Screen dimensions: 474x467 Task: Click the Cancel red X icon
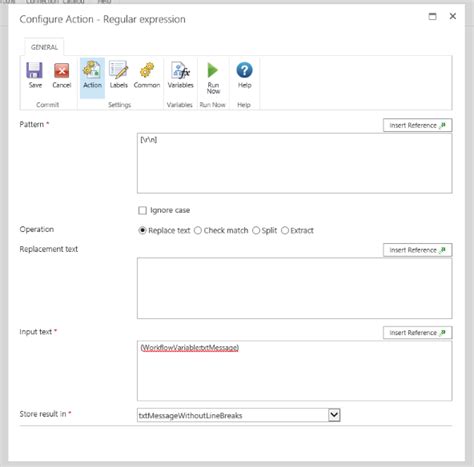pos(62,71)
